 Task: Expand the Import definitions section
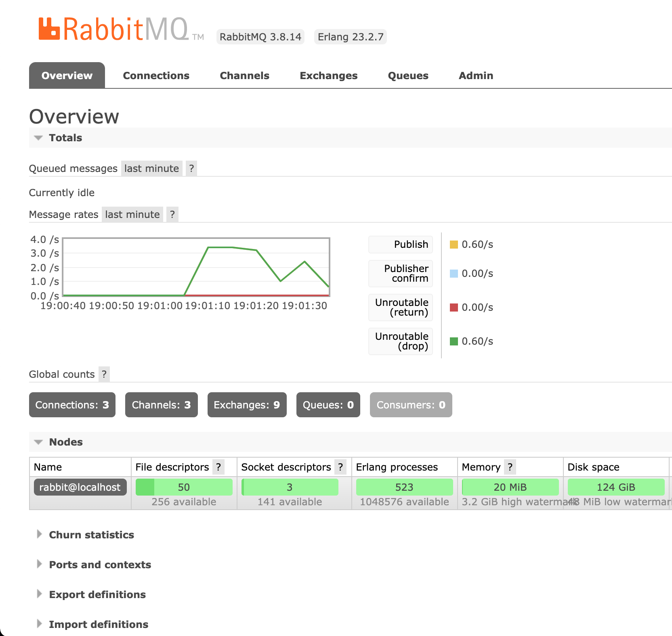[92, 624]
